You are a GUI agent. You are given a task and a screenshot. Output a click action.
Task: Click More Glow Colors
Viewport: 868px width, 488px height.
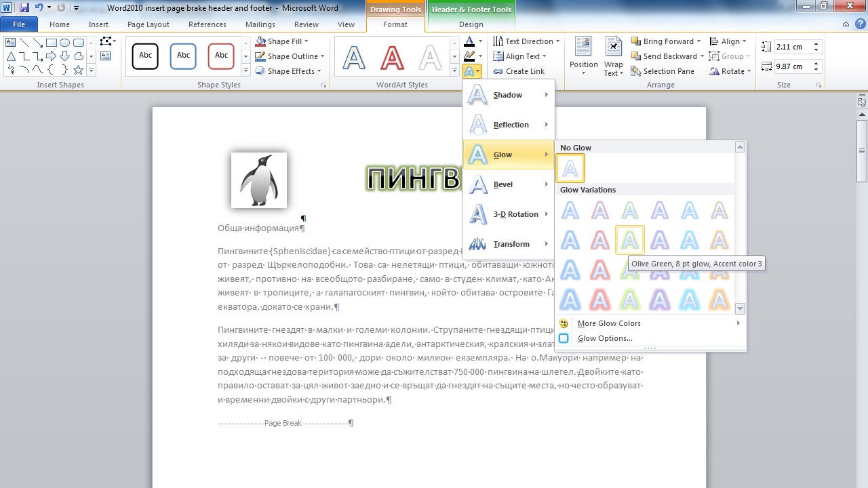[x=608, y=323]
